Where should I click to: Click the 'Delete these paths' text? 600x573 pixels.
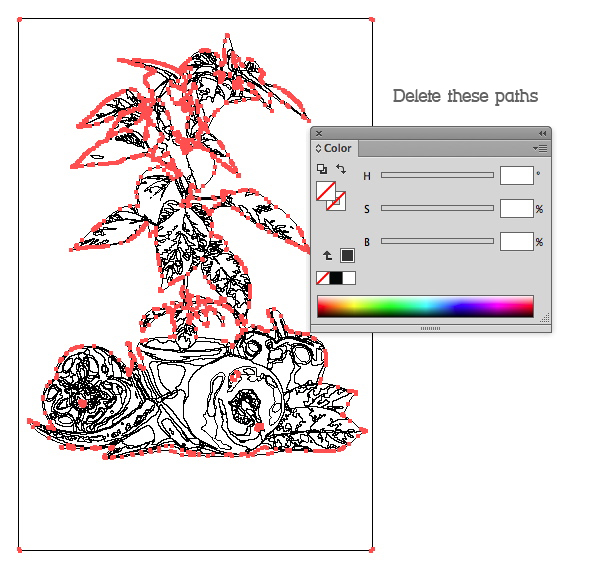click(465, 96)
